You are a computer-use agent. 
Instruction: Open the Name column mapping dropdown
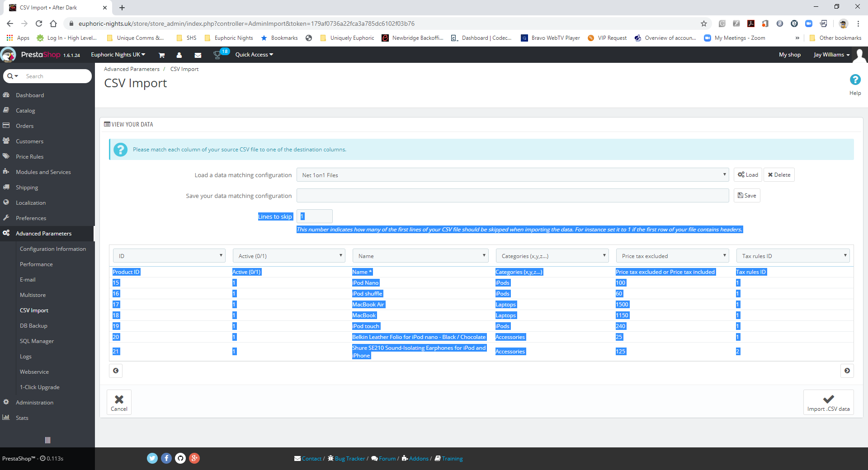pyautogui.click(x=420, y=256)
